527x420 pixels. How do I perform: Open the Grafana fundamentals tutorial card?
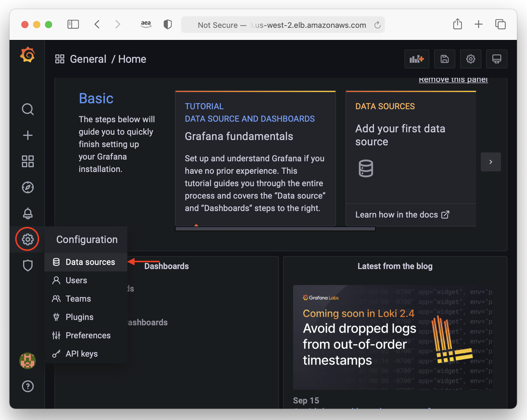coord(255,159)
